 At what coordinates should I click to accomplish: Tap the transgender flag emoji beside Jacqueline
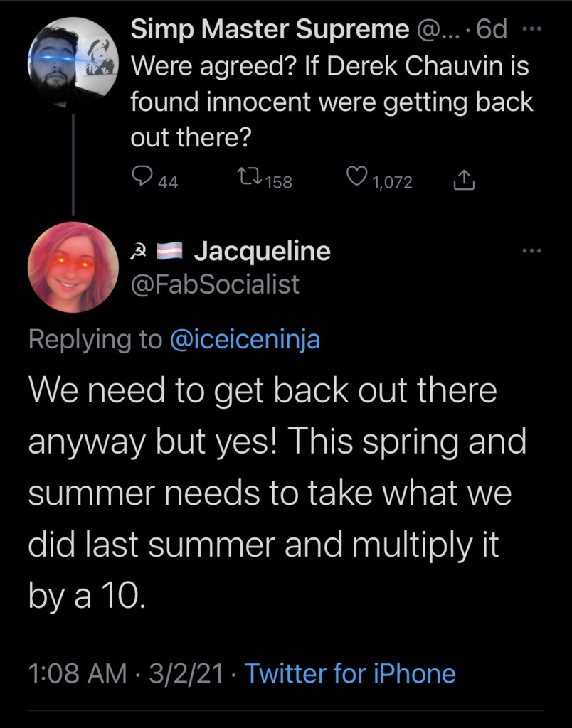pyautogui.click(x=174, y=252)
